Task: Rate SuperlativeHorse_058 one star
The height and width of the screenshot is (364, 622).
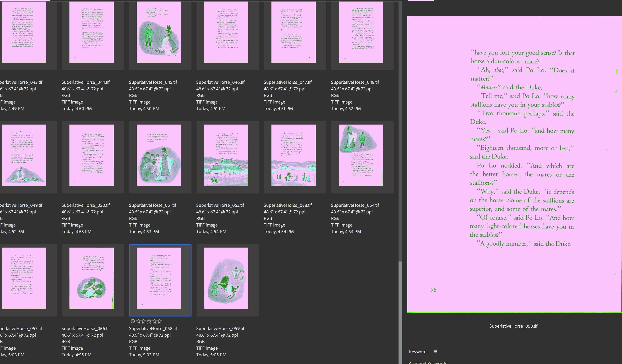Action: [138, 321]
